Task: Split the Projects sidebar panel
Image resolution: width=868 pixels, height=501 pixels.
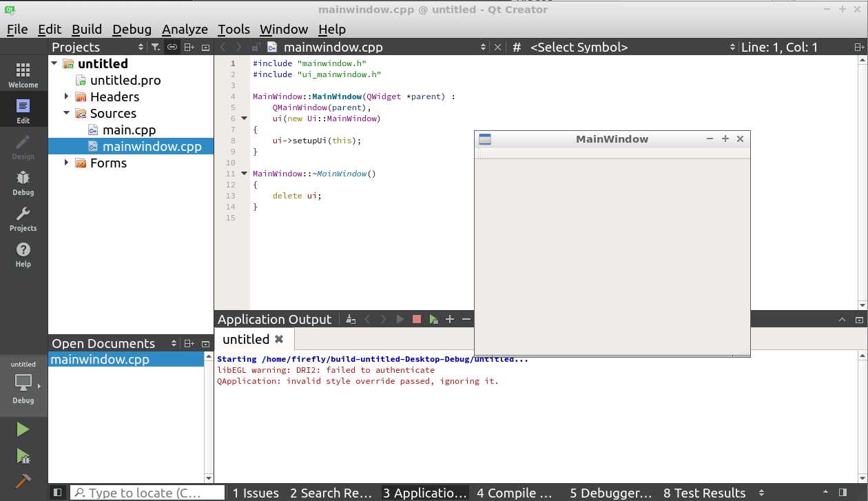Action: point(189,47)
